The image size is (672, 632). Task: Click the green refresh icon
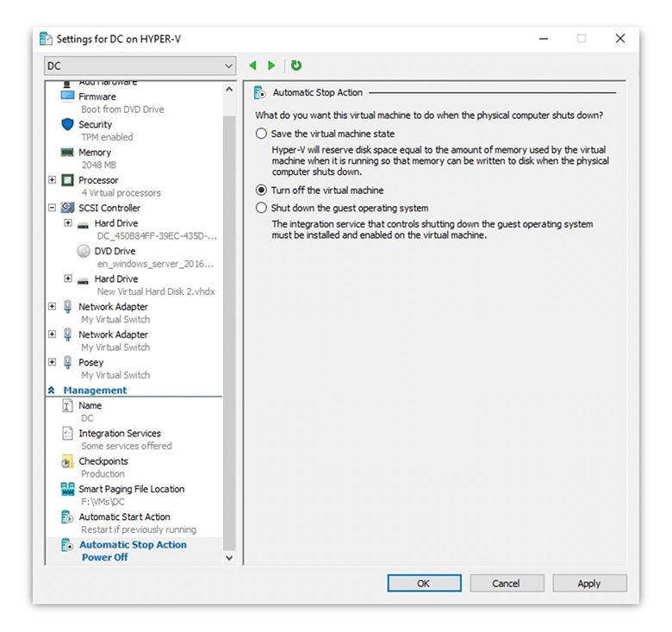(296, 66)
